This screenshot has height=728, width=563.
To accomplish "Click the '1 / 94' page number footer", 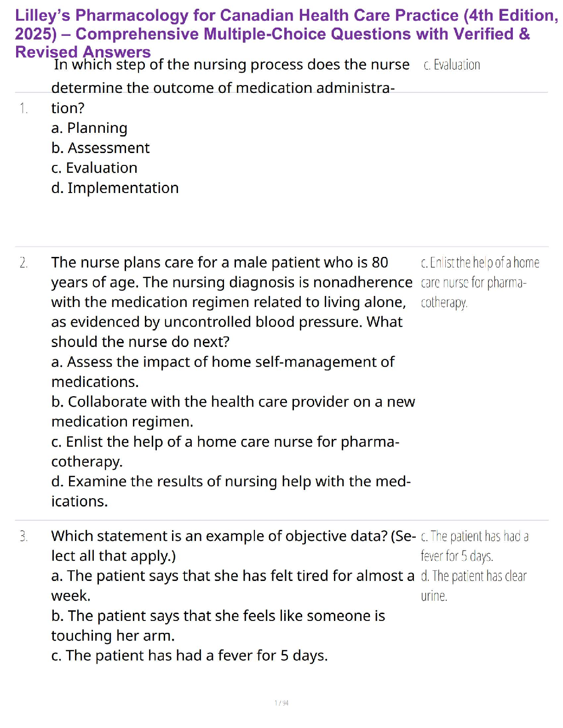I will pyautogui.click(x=281, y=703).
